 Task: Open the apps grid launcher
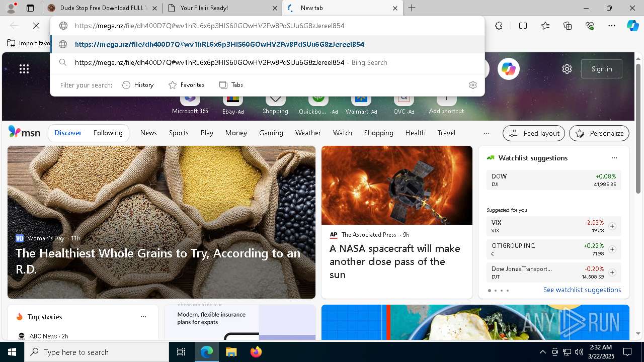tap(24, 69)
